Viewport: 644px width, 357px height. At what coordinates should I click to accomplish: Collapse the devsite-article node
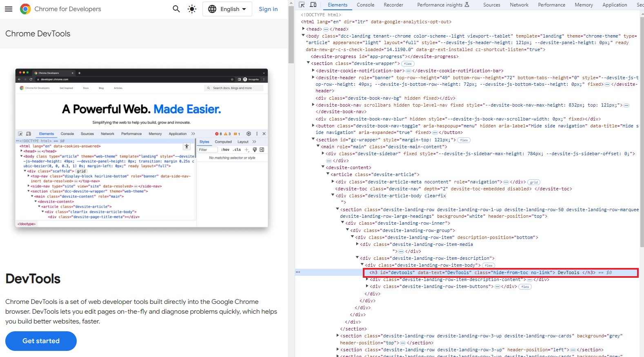pos(328,174)
